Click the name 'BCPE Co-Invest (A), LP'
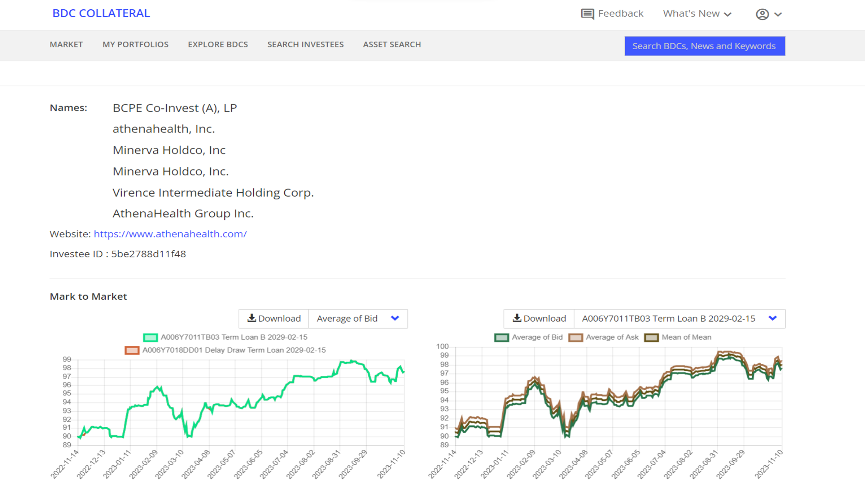 tap(175, 108)
